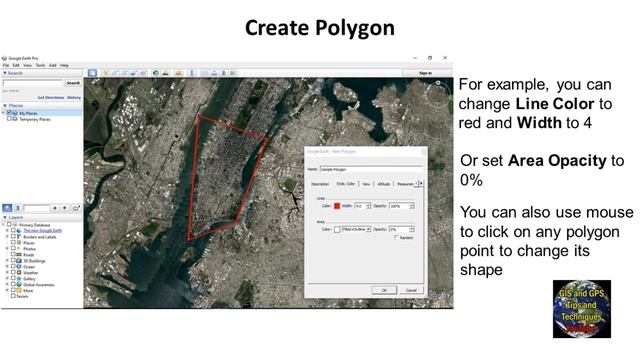Expand the Photos layer tree node
The image size is (640, 360).
click(x=7, y=249)
